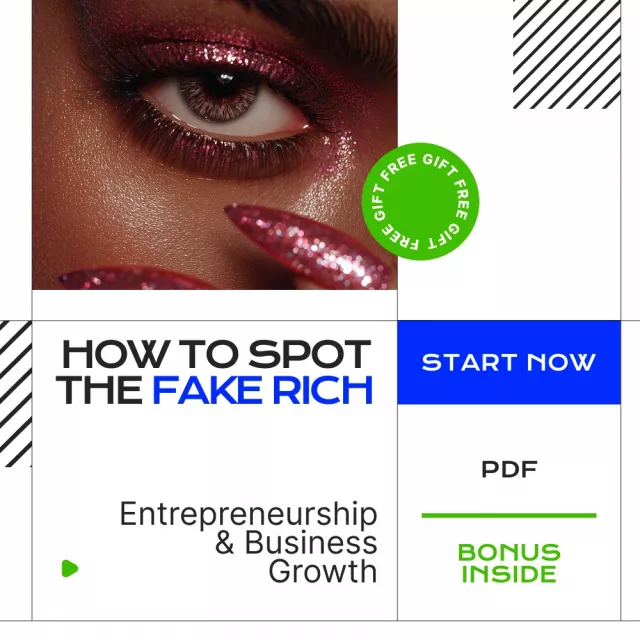Click the eye iris in the photo
Viewport: 640px width, 640px height.
(220, 94)
